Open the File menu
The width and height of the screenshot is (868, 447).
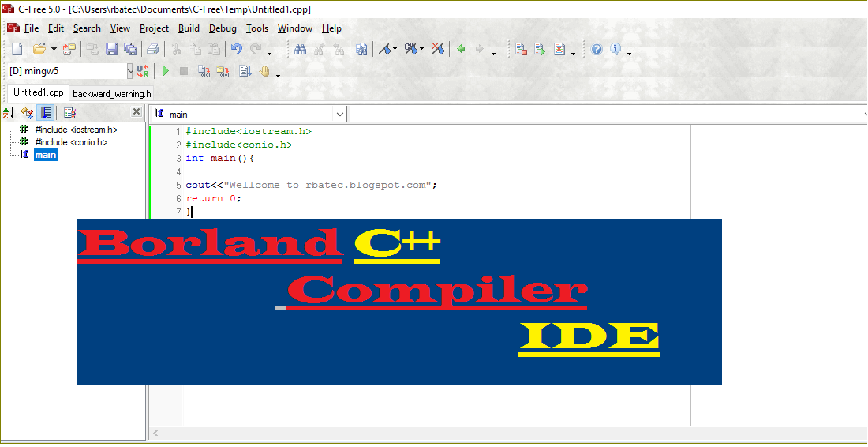coord(32,28)
